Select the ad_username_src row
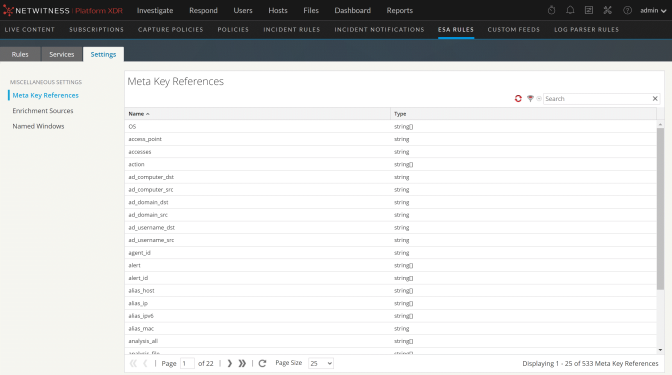 [390, 240]
